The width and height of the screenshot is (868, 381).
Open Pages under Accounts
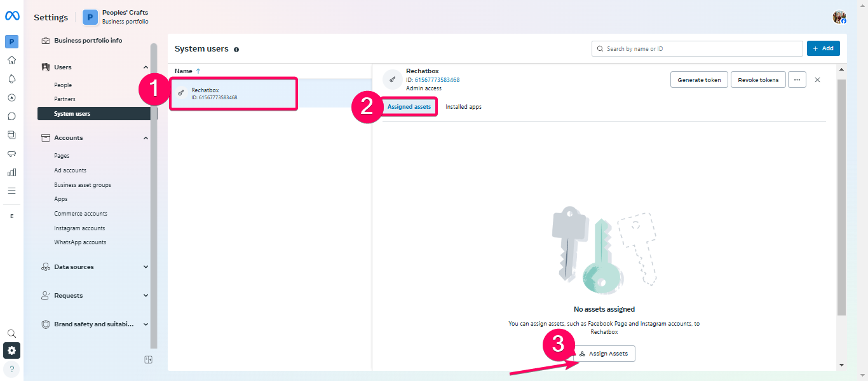point(62,156)
